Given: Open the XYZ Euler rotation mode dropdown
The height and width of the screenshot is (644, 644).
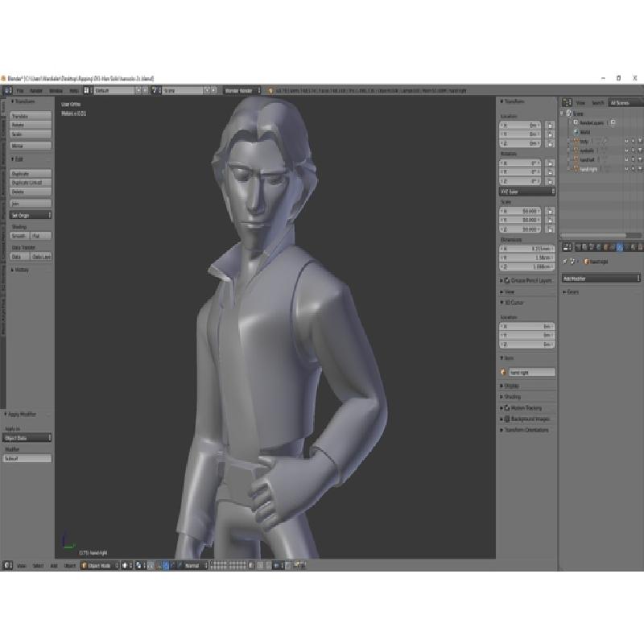Looking at the screenshot, I should pos(527,192).
